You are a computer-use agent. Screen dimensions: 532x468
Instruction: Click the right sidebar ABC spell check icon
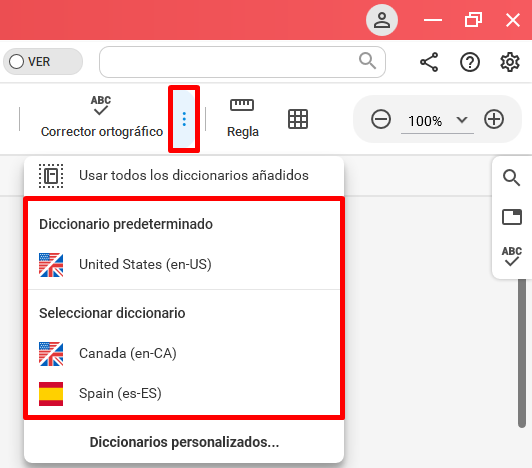pos(512,256)
